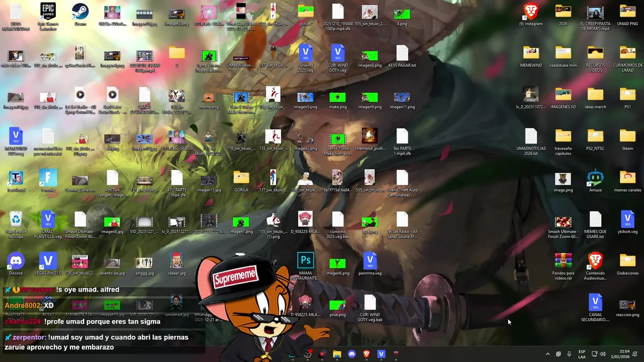This screenshot has height=362, width=644.
Task: Open the travesaño capitulos folder
Action: click(x=563, y=142)
